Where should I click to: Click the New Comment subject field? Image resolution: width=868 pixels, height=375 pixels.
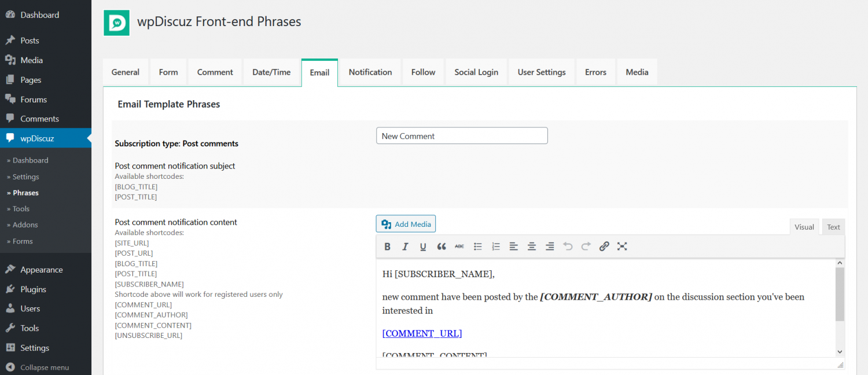tap(462, 135)
